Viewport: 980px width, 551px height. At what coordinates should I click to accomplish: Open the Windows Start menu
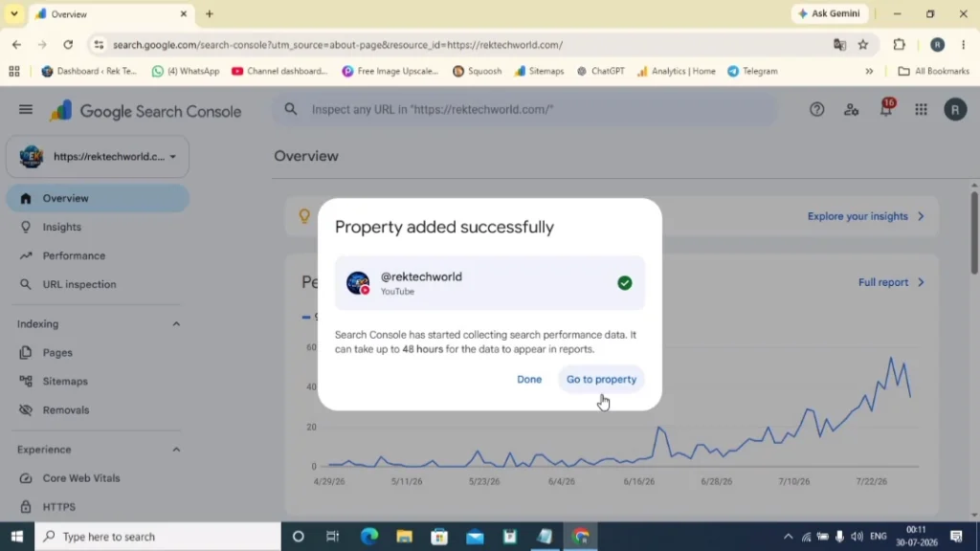[x=17, y=536]
